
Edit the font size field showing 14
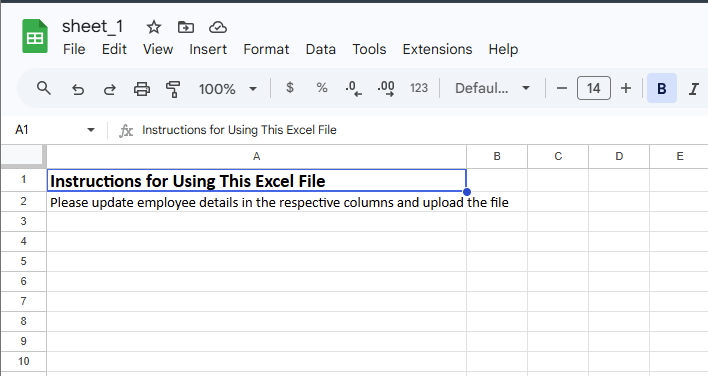[594, 88]
